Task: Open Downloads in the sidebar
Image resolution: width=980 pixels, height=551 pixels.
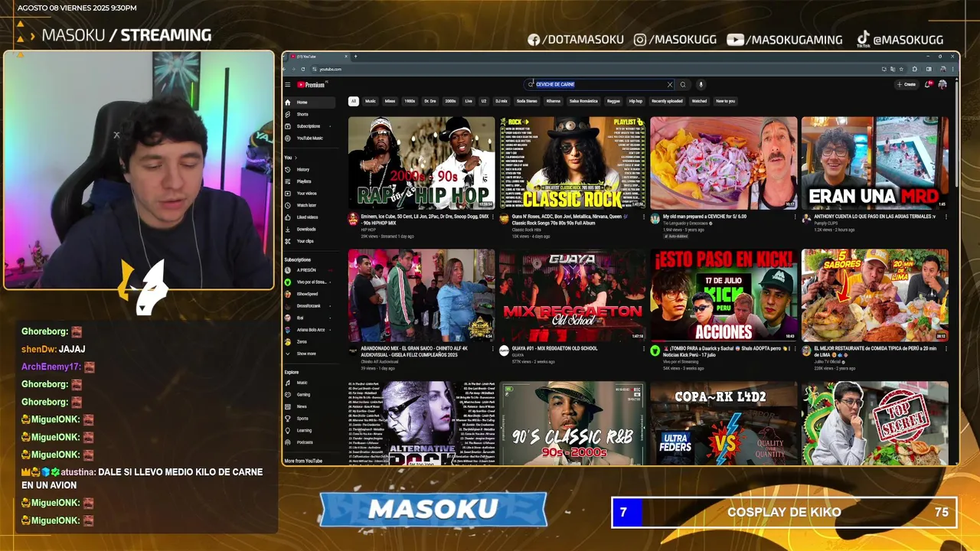Action: pos(309,229)
